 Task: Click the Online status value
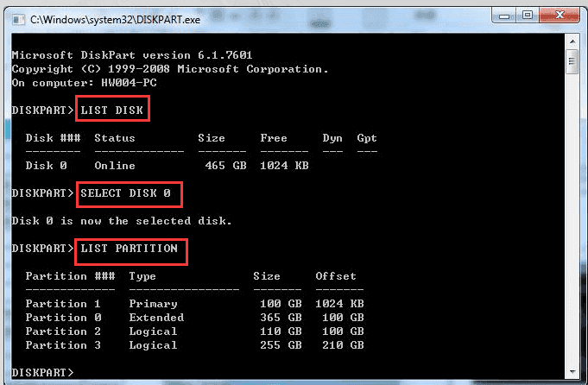[114, 166]
